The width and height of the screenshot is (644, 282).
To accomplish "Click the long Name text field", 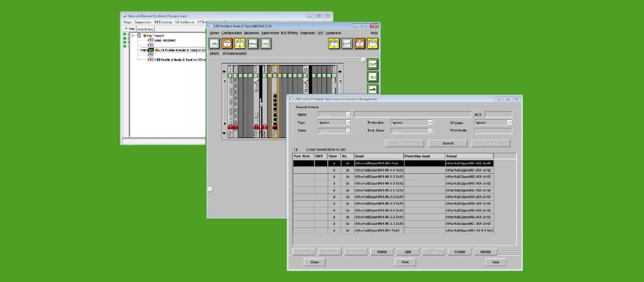I will (x=413, y=114).
